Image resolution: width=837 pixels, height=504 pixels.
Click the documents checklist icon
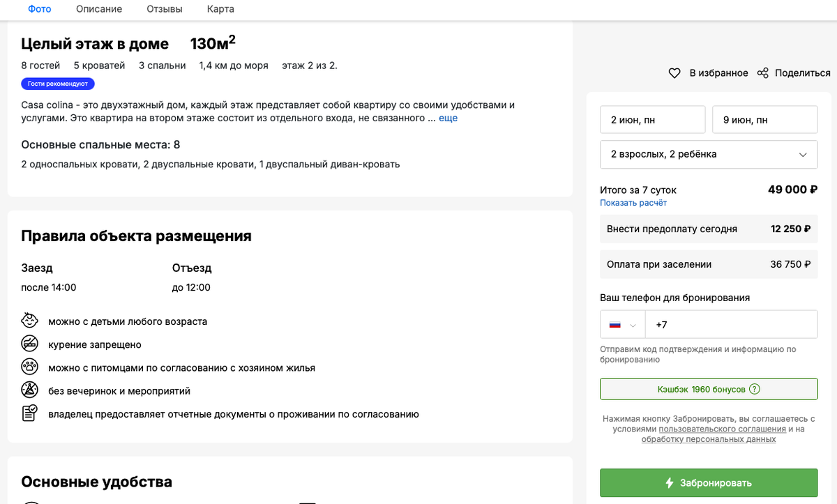[x=29, y=413]
